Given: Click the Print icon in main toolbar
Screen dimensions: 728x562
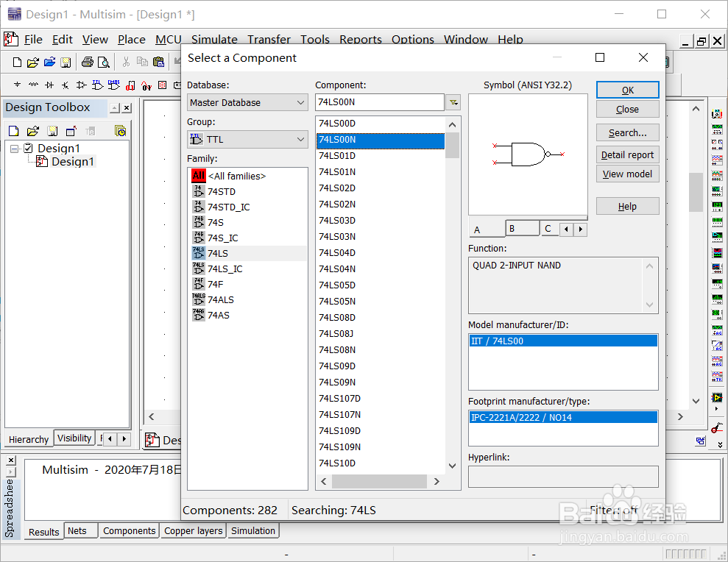Looking at the screenshot, I should point(88,63).
